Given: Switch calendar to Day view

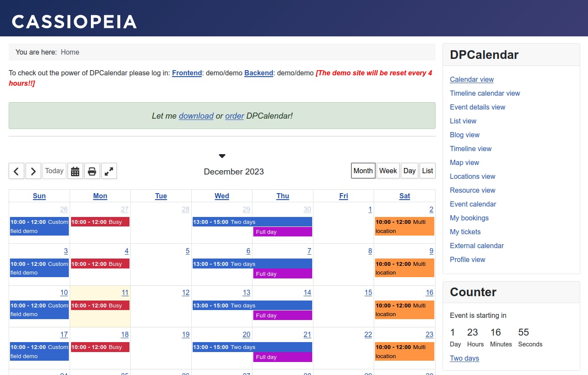Looking at the screenshot, I should click(x=409, y=171).
